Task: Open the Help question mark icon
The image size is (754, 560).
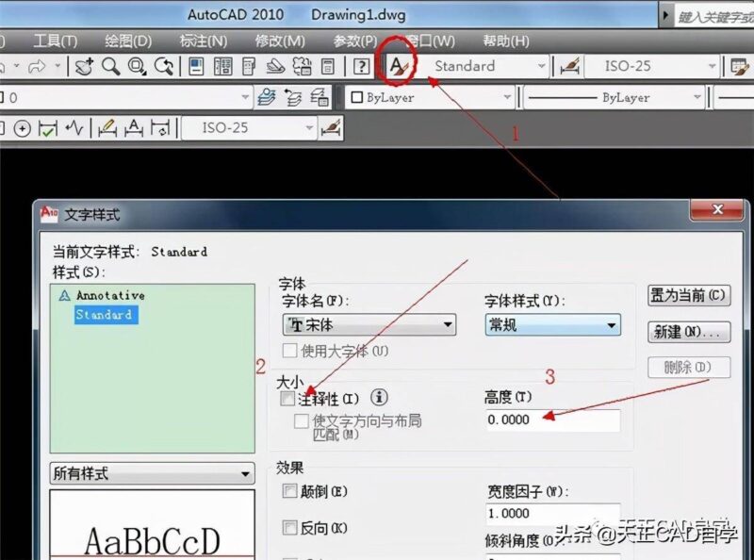Action: pyautogui.click(x=362, y=67)
